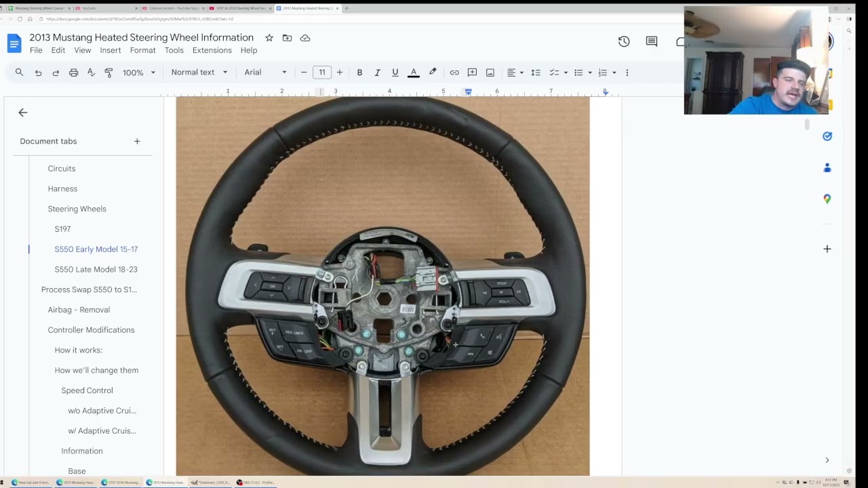This screenshot has width=868, height=488.
Task: Star the document title
Action: tap(269, 38)
